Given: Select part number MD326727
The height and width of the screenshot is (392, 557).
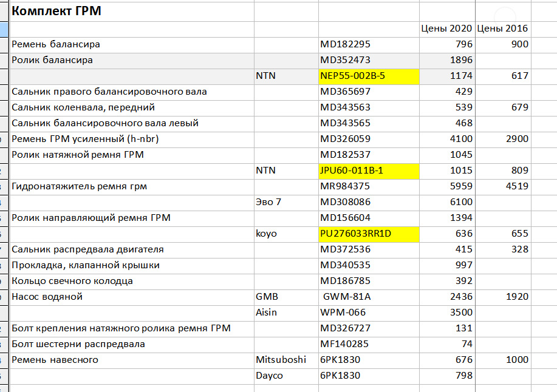Looking at the screenshot, I should [x=369, y=329].
